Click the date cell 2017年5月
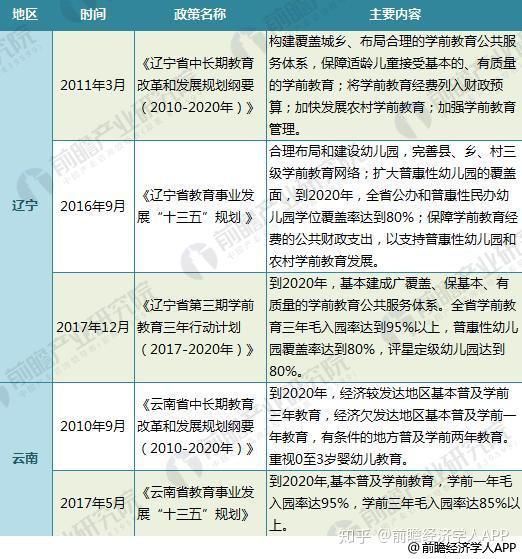 click(x=93, y=503)
